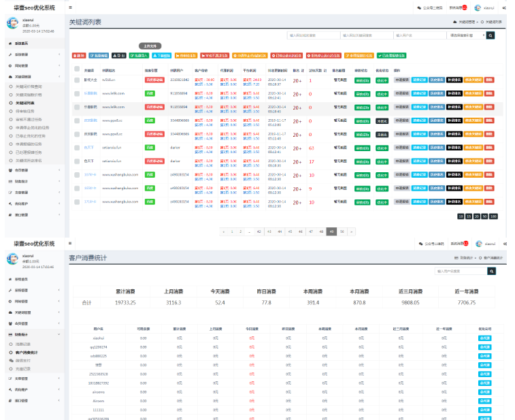Click the trash icon on the red delete button
The width and height of the screenshot is (515, 420).
click(x=74, y=55)
